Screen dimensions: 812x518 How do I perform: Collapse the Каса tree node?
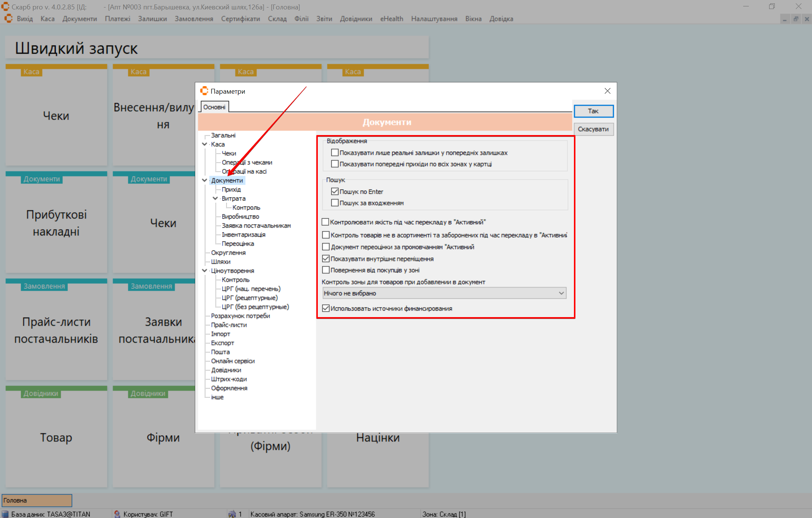205,144
